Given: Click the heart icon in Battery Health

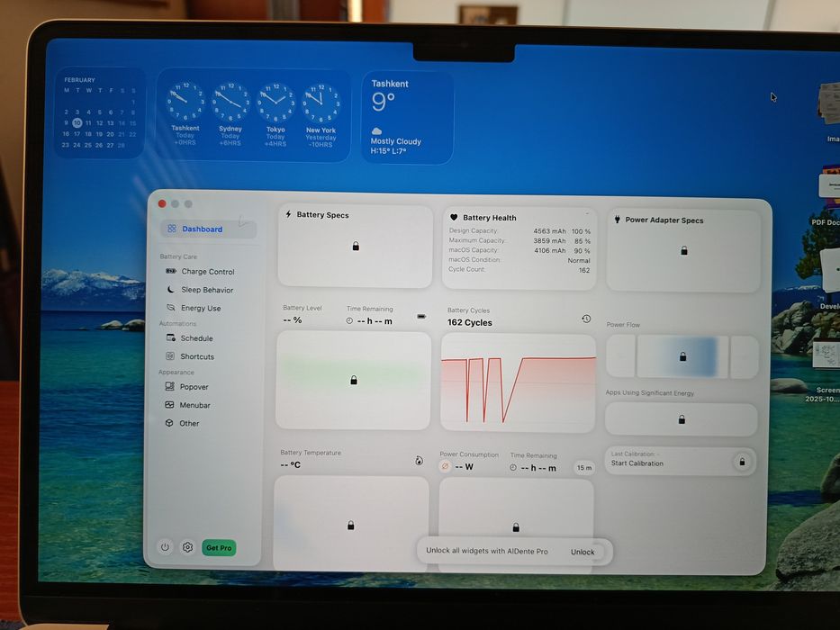Looking at the screenshot, I should point(454,218).
